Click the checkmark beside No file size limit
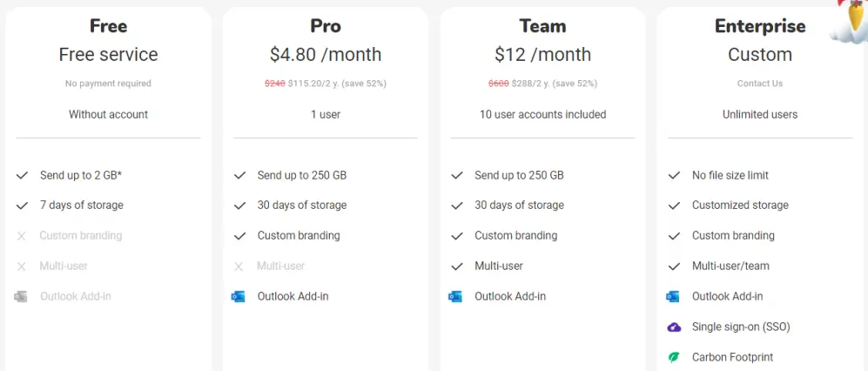Viewport: 868px width, 371px height. tap(674, 175)
